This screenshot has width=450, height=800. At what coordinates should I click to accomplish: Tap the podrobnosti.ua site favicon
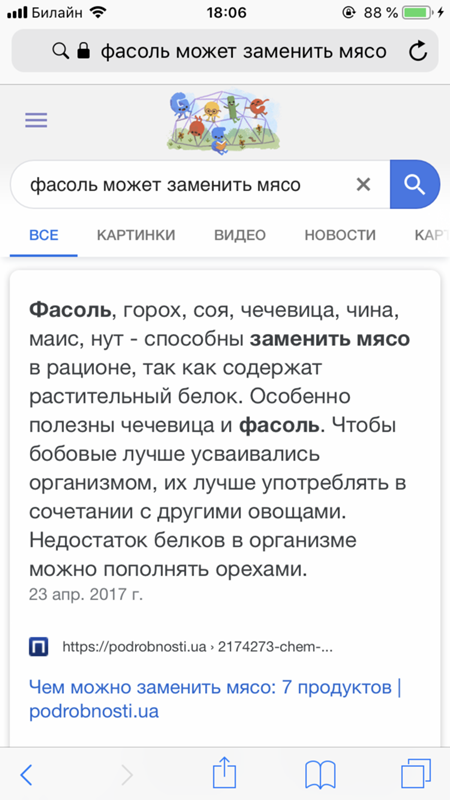39,647
